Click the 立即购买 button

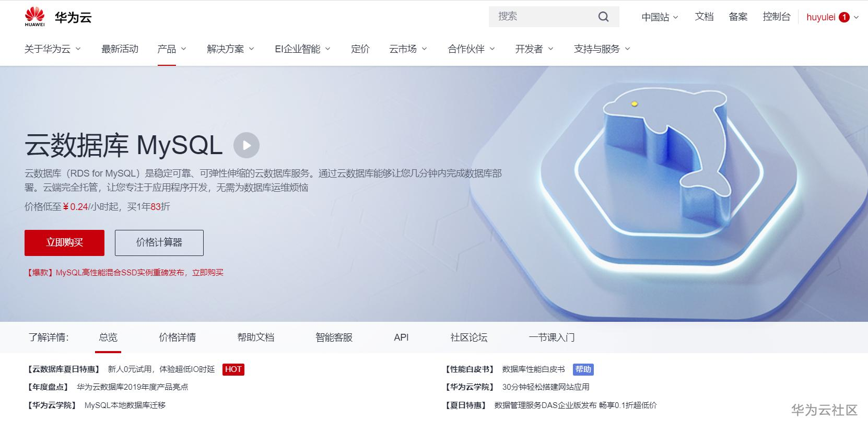[x=64, y=243]
